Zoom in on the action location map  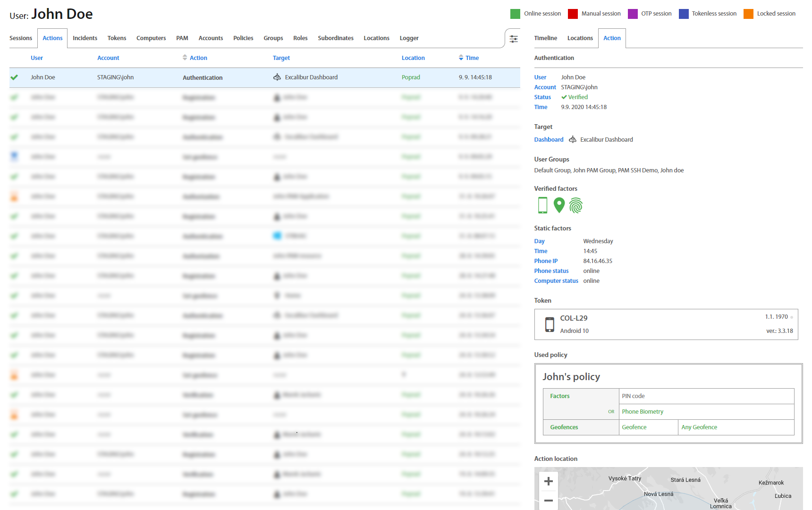(x=548, y=481)
